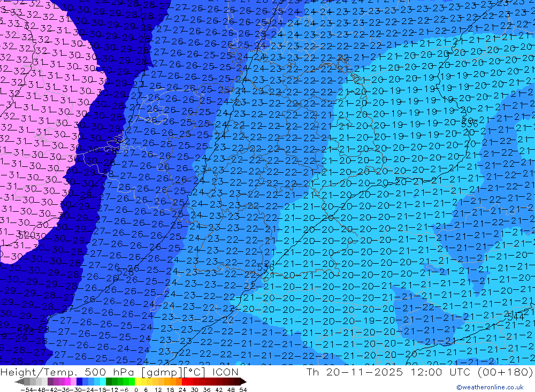Pick the light pink swatch in legend
Viewport: 535px width, 392px height.
[73, 382]
